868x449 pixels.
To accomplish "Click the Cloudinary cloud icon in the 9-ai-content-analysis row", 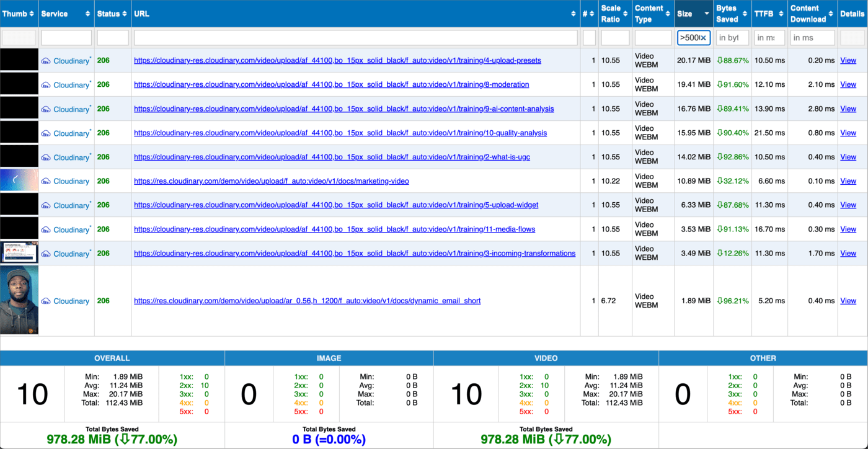I will [46, 109].
